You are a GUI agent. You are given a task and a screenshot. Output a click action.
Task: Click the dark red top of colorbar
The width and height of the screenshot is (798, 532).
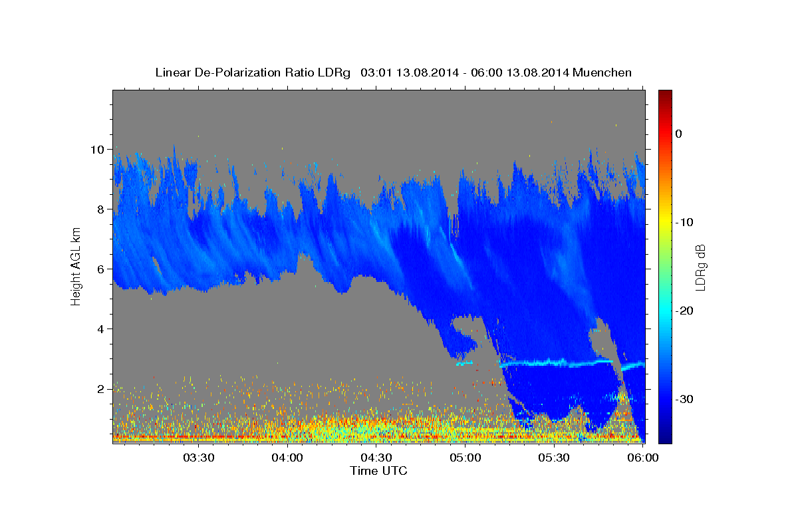(x=665, y=94)
